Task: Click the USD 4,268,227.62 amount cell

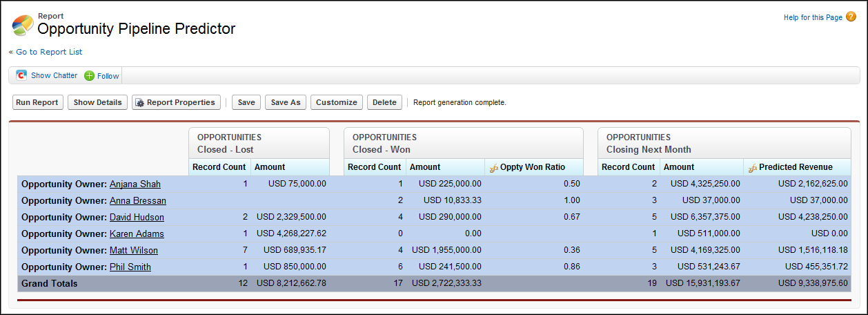Action: tap(291, 233)
